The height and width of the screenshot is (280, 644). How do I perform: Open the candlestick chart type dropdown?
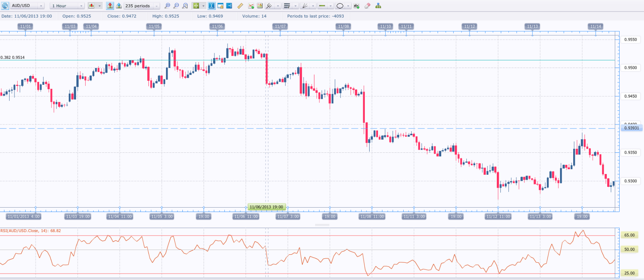(95, 6)
